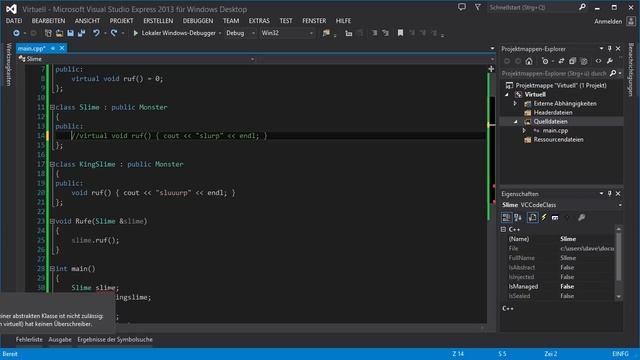Collapse the class Slime code outline box

(52, 107)
